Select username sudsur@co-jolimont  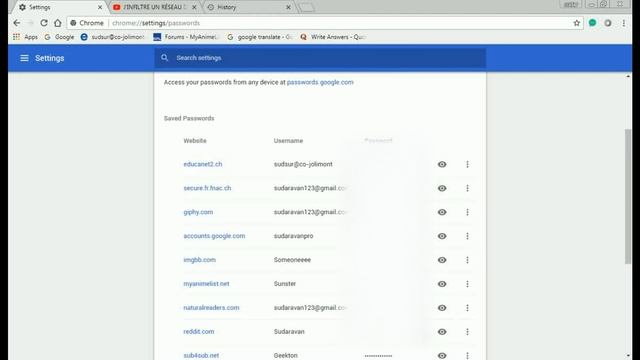click(x=303, y=164)
